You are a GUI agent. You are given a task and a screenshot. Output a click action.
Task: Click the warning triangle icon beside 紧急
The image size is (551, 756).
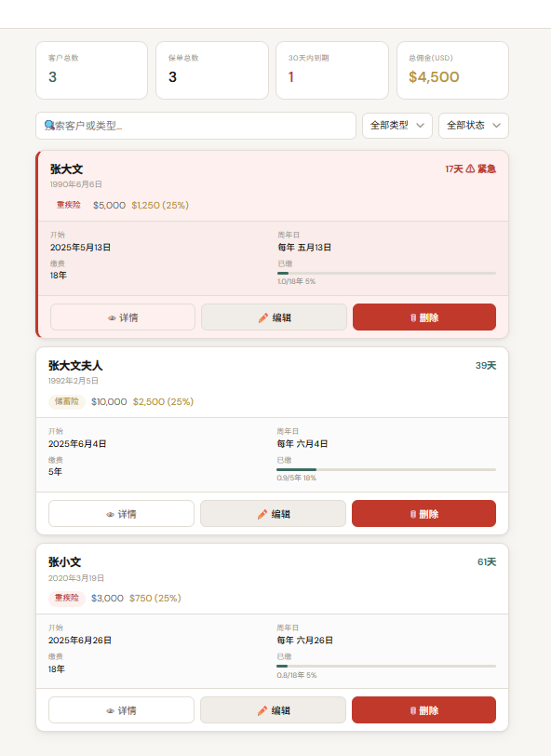click(470, 169)
